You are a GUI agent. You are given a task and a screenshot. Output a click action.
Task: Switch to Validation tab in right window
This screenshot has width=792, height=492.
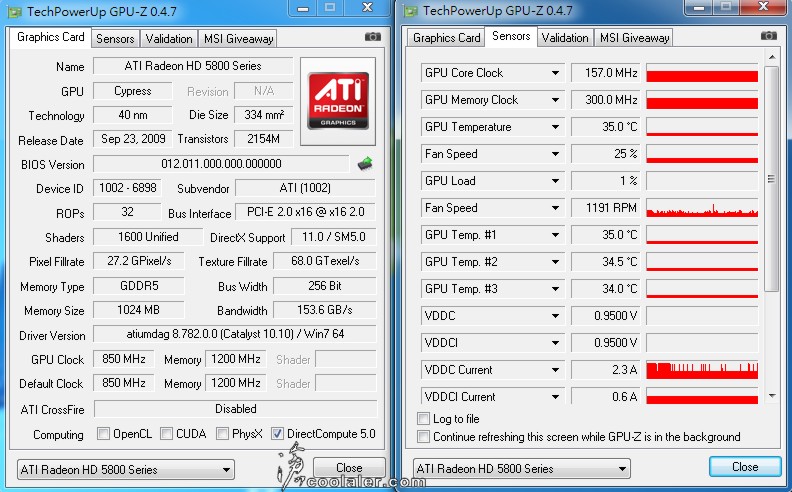tap(565, 38)
